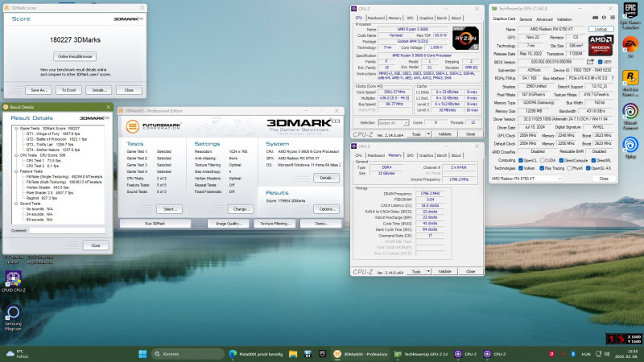Click the Online ResultBrowser button
This screenshot has width=644, height=362.
[75, 56]
